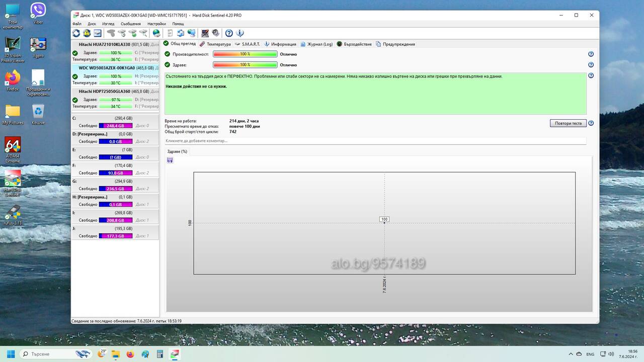Click the I: free space bar 208,8 GB
The height and width of the screenshot is (362, 644).
116,220
